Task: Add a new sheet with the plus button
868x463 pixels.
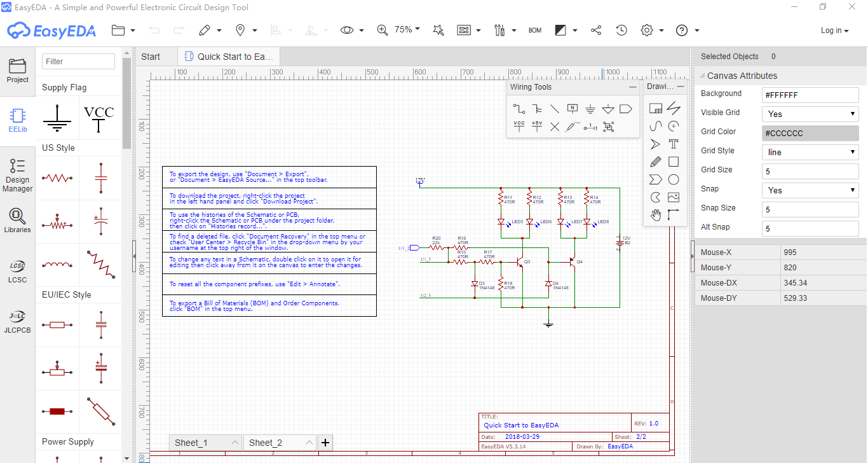Action: point(325,443)
